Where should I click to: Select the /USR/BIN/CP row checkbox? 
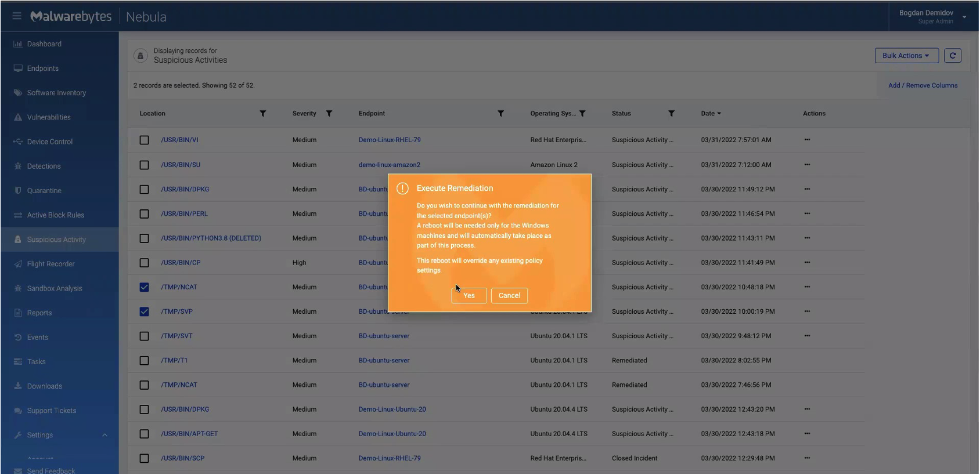[x=144, y=263]
